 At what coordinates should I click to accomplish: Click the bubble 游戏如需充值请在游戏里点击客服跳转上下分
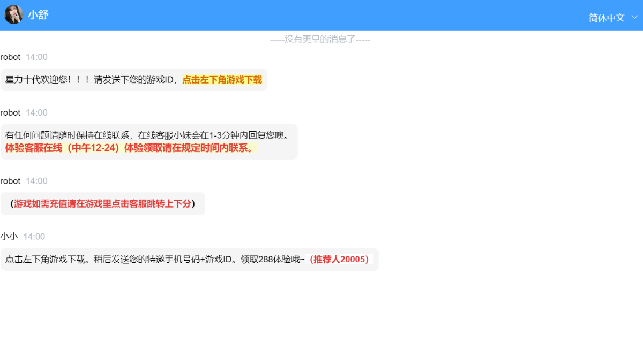(103, 203)
